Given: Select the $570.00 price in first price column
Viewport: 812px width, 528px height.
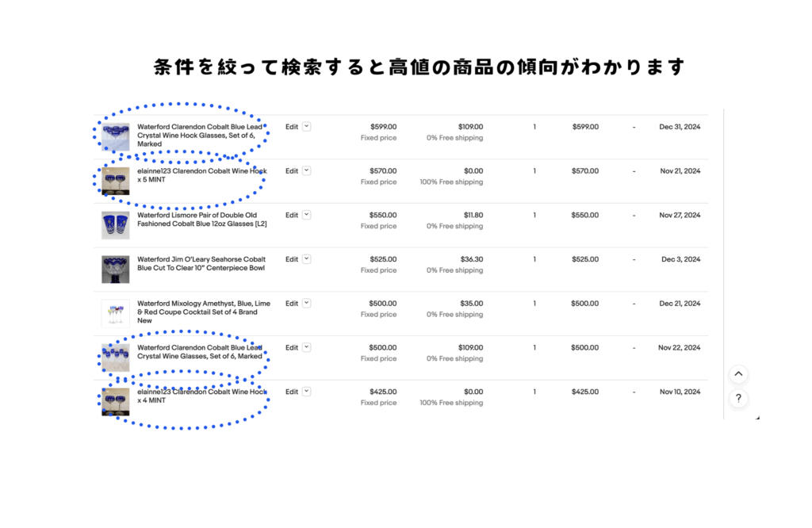Looking at the screenshot, I should [383, 170].
